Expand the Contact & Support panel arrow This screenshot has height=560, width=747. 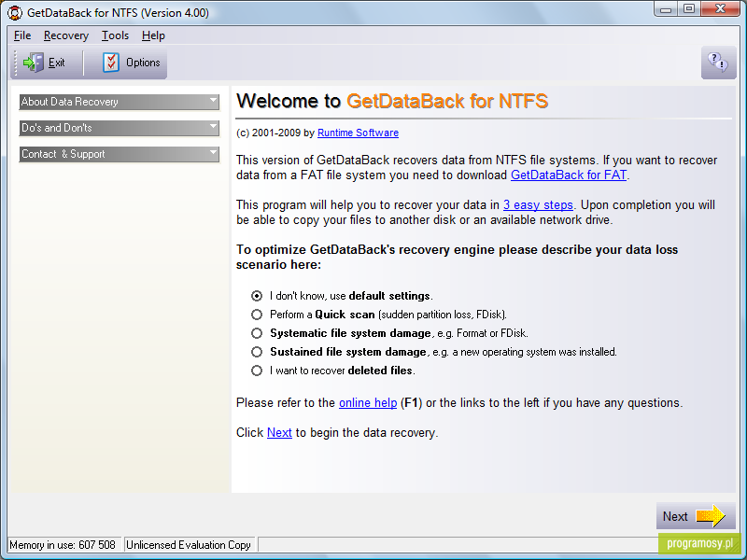coord(213,153)
